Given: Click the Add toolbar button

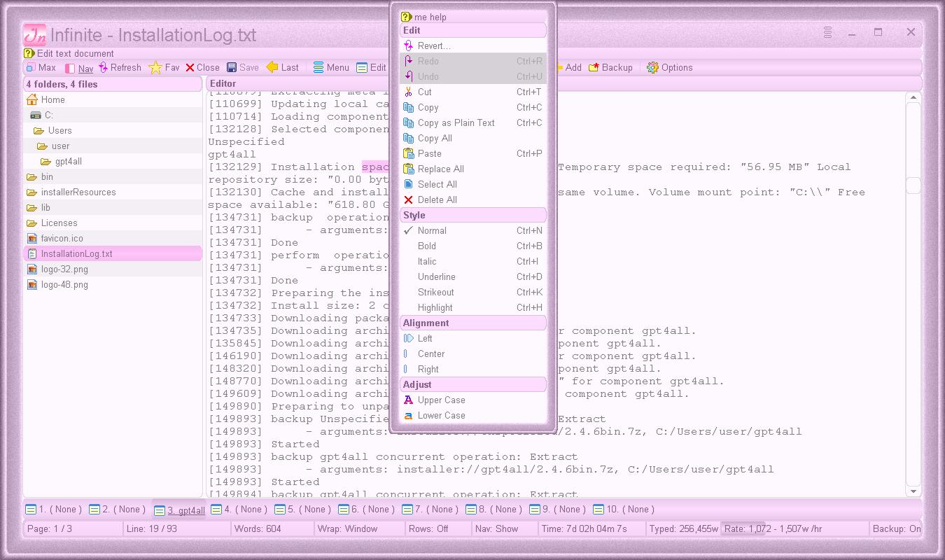Looking at the screenshot, I should pos(570,68).
